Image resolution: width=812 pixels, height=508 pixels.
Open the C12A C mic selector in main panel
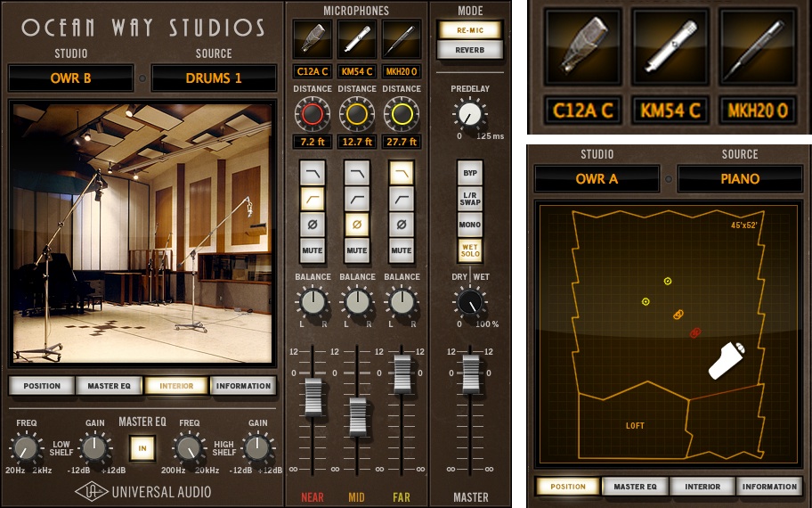pos(313,71)
